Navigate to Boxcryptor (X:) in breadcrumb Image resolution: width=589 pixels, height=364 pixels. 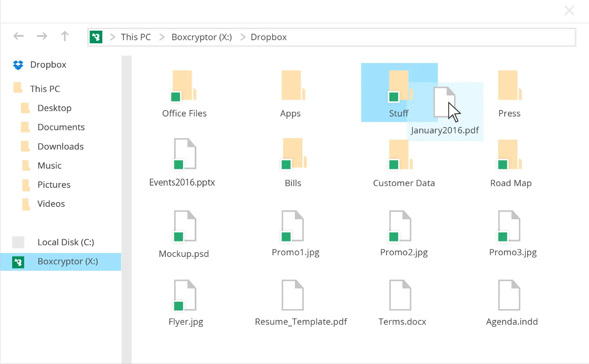point(202,37)
